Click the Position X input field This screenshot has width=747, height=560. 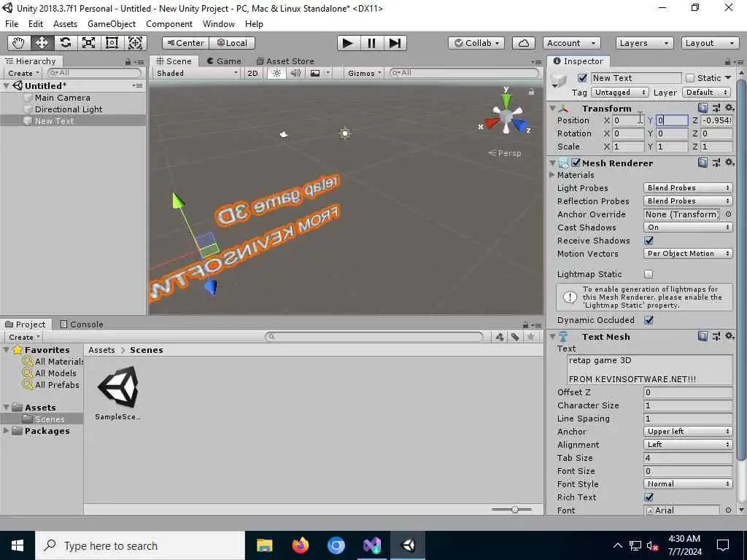[628, 120]
